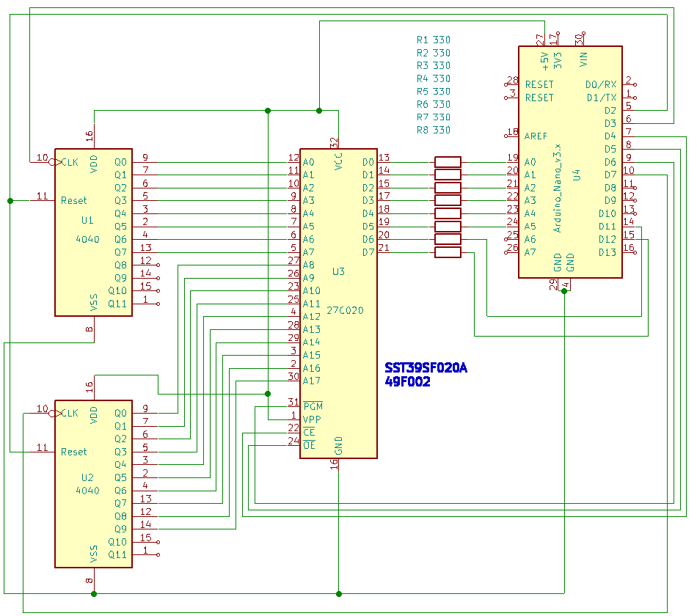Select the "AREF" pin label
Screen dimensions: 697x616
(536, 136)
